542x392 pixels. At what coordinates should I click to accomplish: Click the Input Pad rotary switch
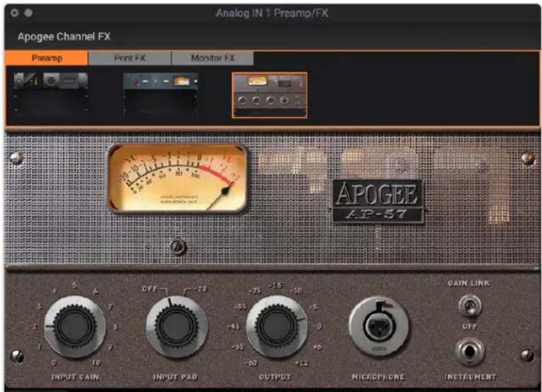[x=176, y=327]
